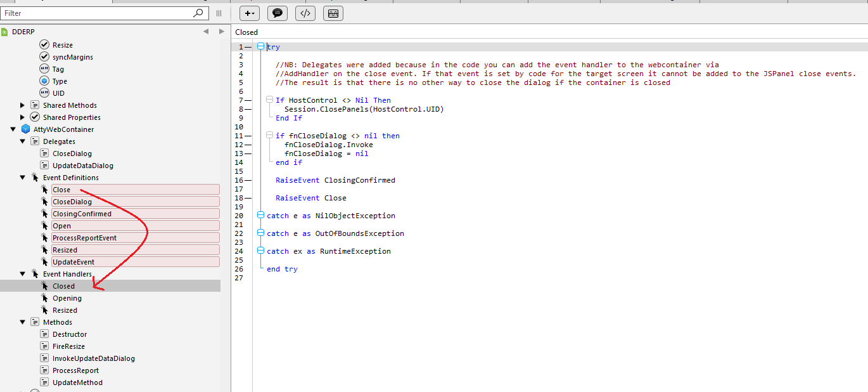Select CloseDialog under Event Definitions

pos(136,202)
